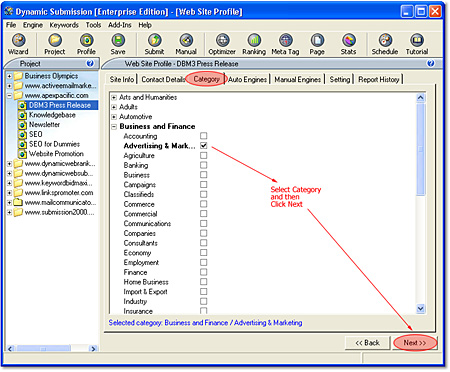Click the category list scrollbar thumb
Image resolution: width=450 pixels, height=372 pixels.
421,149
